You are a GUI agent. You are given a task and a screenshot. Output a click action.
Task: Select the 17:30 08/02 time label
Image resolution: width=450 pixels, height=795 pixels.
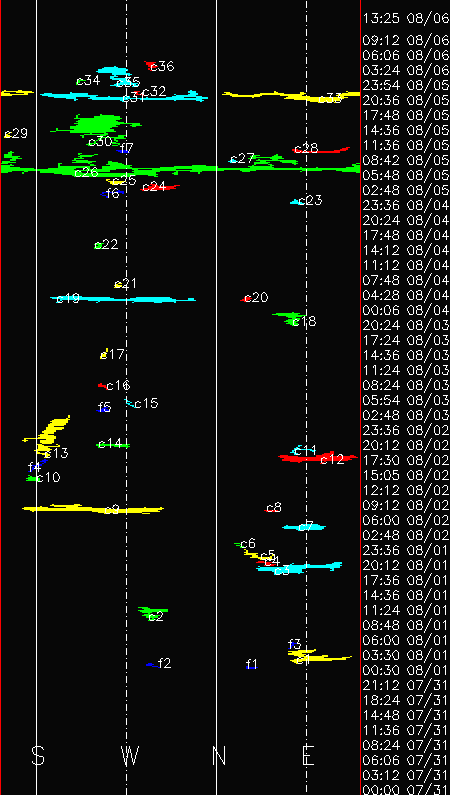(x=406, y=460)
